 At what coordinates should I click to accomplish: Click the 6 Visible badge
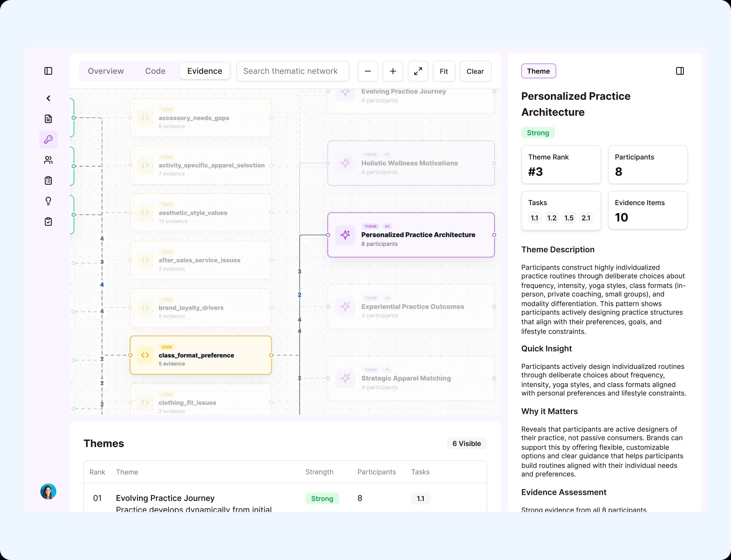tap(467, 443)
